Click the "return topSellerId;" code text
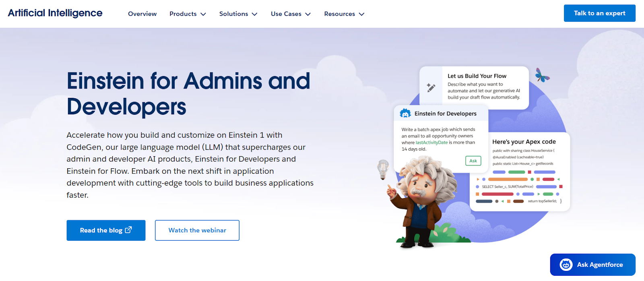The width and height of the screenshot is (644, 281). [x=542, y=201]
